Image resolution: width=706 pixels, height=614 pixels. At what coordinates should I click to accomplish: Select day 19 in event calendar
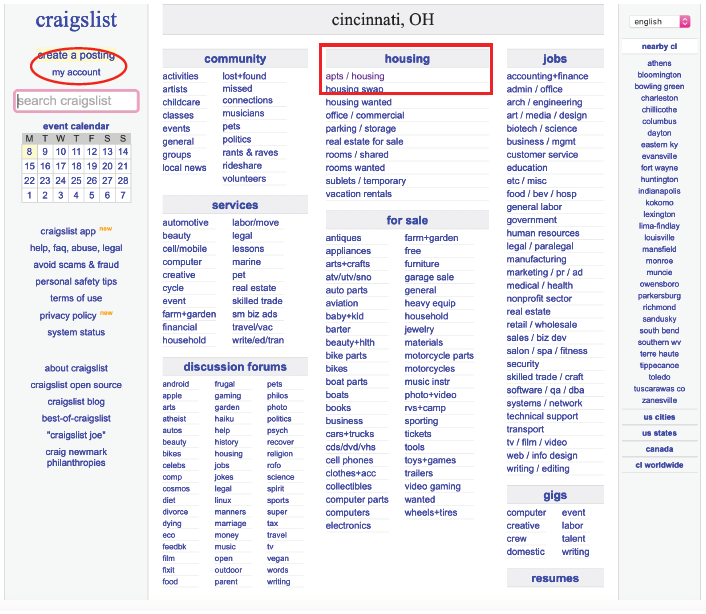(92, 166)
